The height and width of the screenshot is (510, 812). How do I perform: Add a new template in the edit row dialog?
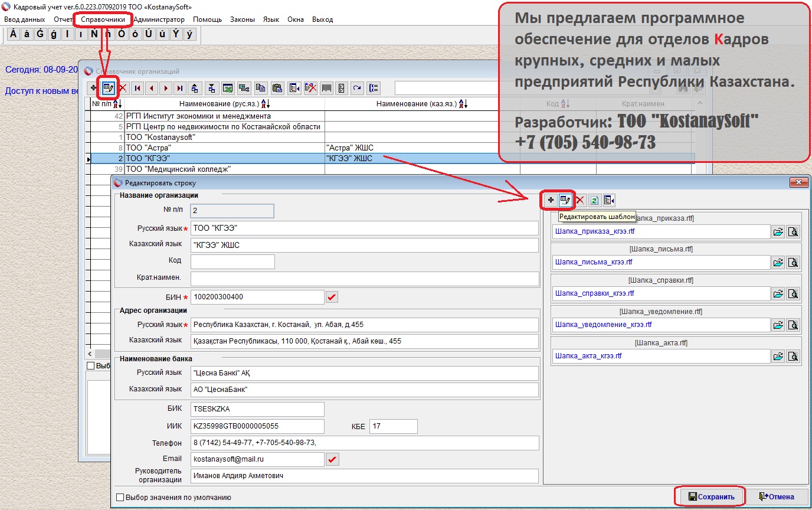[x=551, y=200]
